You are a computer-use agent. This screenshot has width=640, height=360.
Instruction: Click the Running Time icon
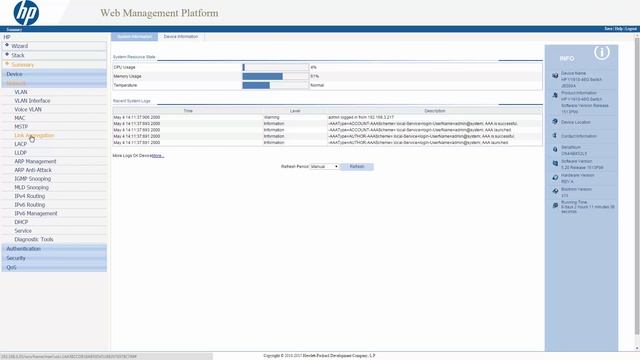click(555, 205)
